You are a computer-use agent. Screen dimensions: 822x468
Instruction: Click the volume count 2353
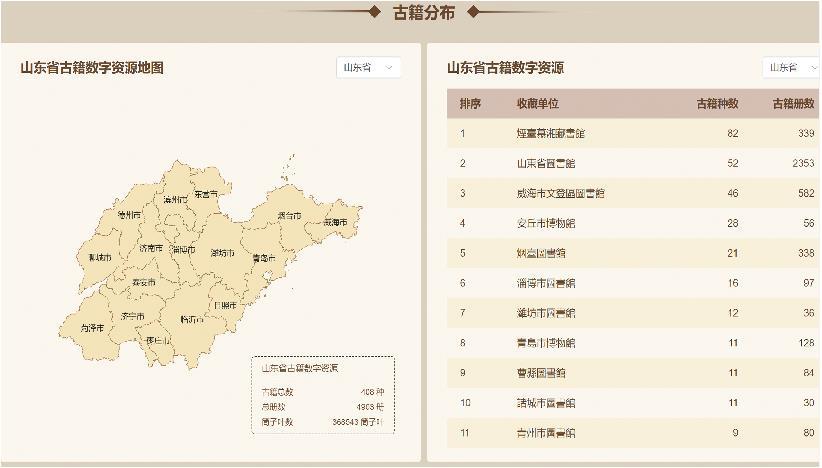coord(803,164)
